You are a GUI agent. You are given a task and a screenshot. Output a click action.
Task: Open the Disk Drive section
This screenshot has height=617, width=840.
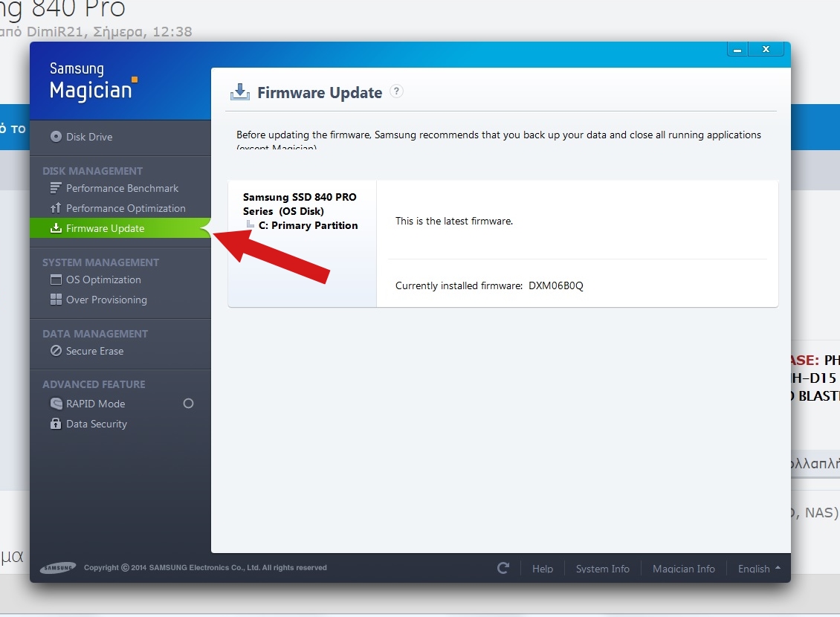point(89,137)
